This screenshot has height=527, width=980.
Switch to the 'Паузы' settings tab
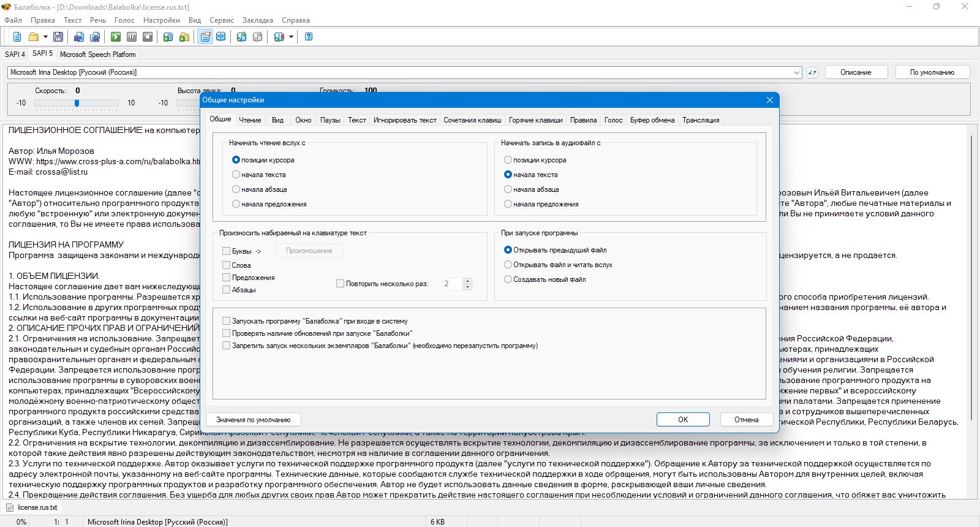coord(330,120)
